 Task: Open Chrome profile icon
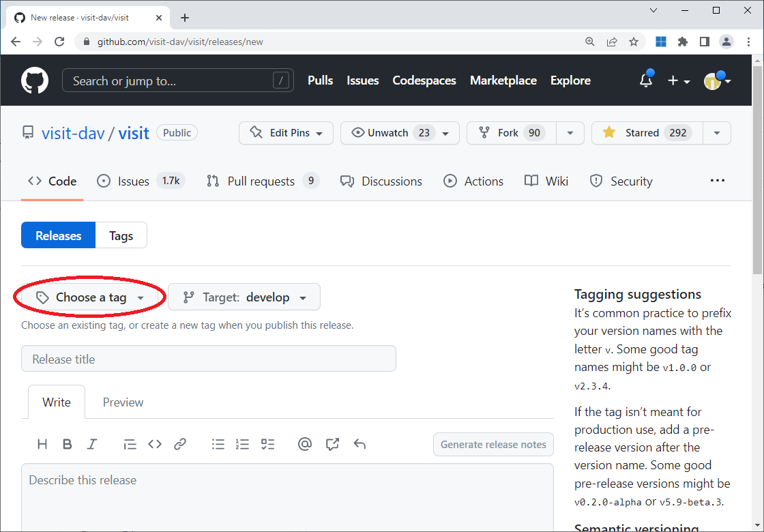point(726,42)
